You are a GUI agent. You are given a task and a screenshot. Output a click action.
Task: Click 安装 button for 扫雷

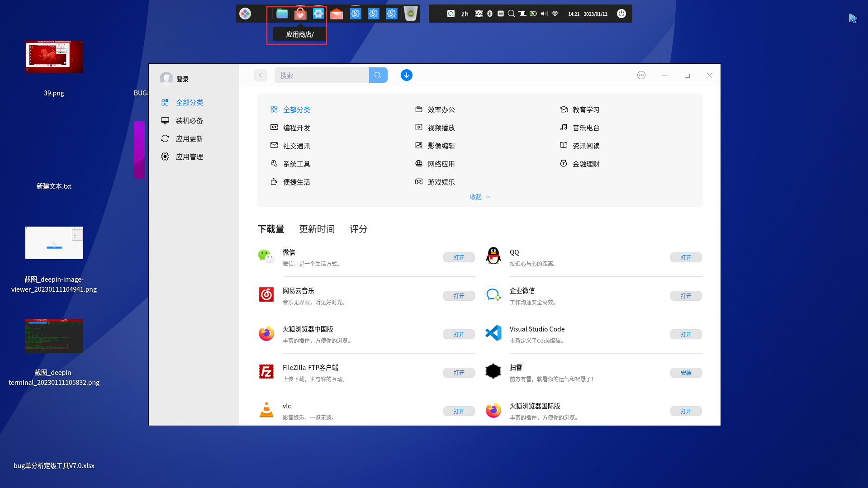click(x=686, y=373)
